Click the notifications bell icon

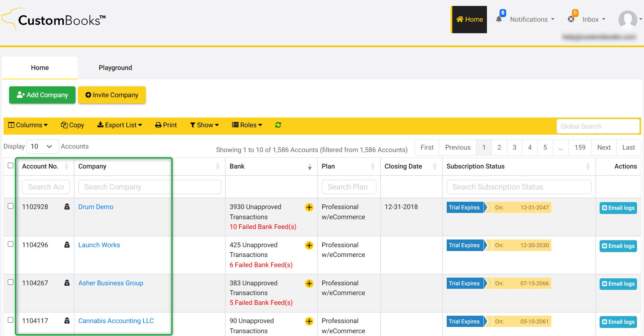coord(499,20)
